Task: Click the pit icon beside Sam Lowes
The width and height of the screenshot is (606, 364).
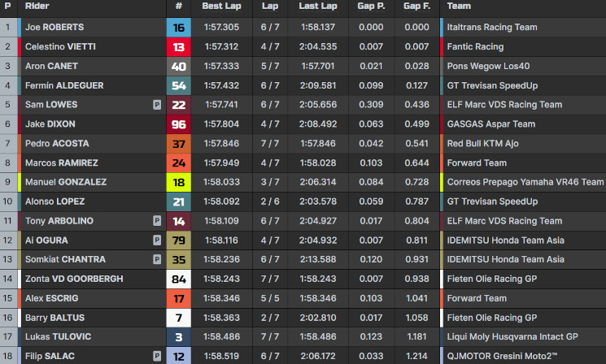Action: tap(156, 105)
